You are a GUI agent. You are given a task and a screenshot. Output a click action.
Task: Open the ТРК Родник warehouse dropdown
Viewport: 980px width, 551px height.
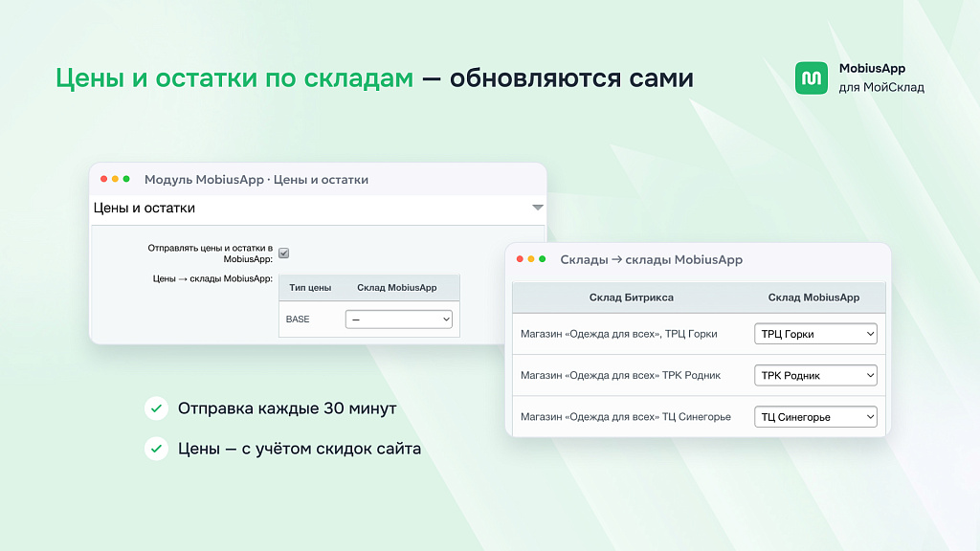point(815,375)
